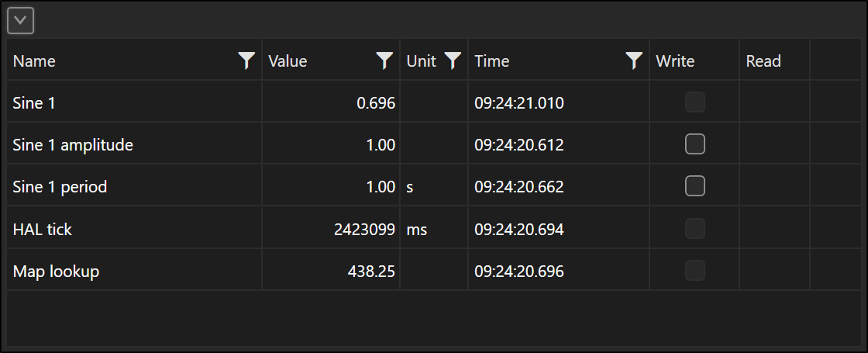Toggle the Write checkbox for Map lookup
868x353 pixels.
point(694,271)
